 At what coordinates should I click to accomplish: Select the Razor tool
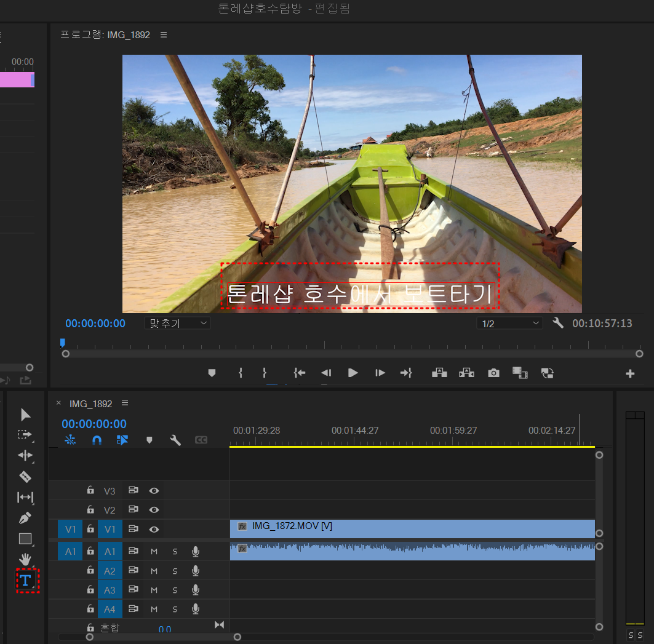25,476
